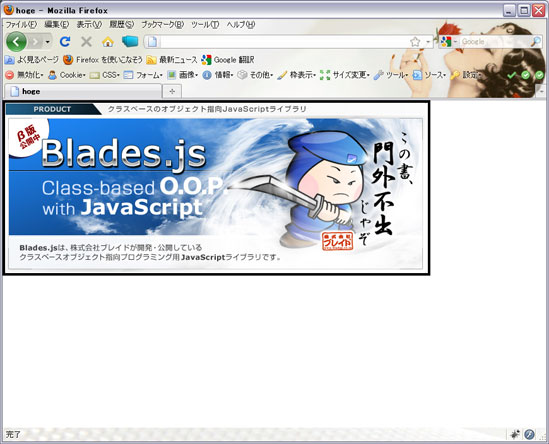This screenshot has width=549, height=444.
Task: Click the stop loading X icon
Action: (x=86, y=42)
